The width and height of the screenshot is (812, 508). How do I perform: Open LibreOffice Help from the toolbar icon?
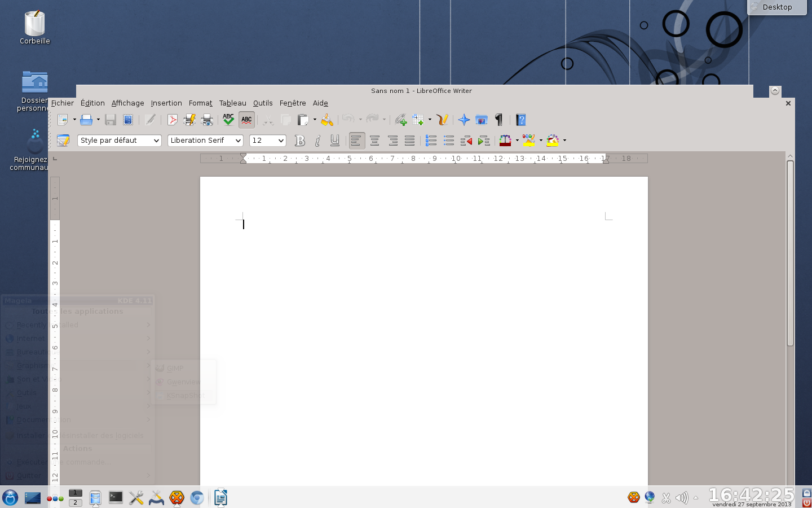click(521, 120)
